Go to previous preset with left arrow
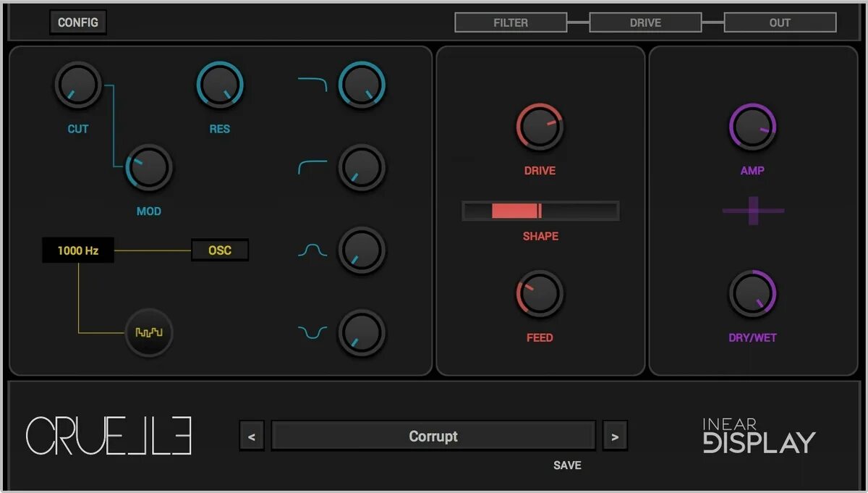 (252, 437)
